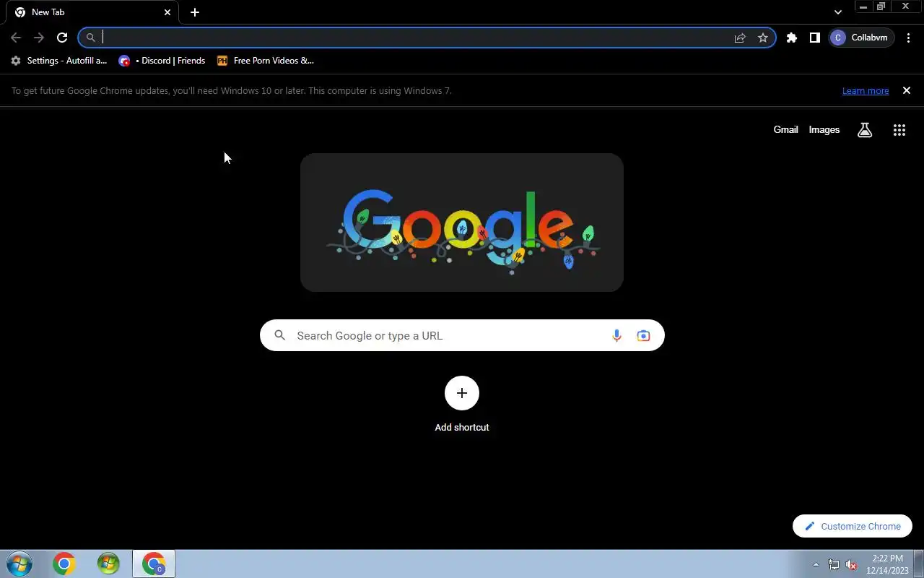
Task: Show hidden tray icons arrow
Action: coord(816,564)
